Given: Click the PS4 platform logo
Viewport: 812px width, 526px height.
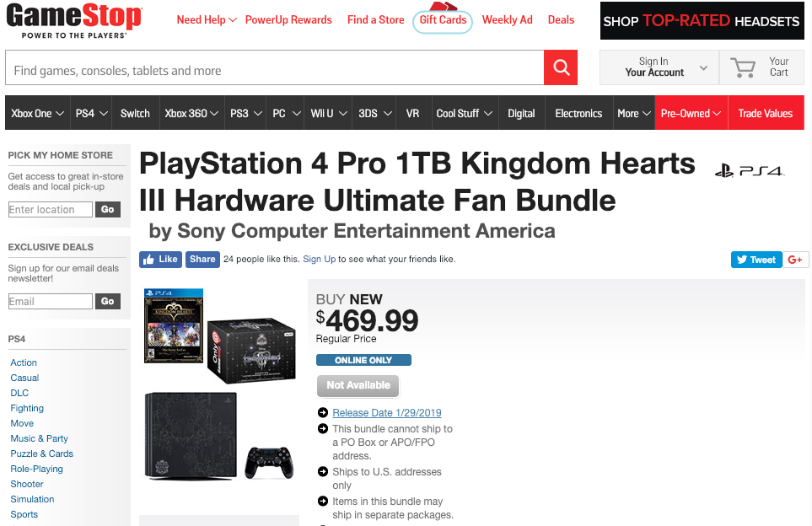Looking at the screenshot, I should coord(750,171).
